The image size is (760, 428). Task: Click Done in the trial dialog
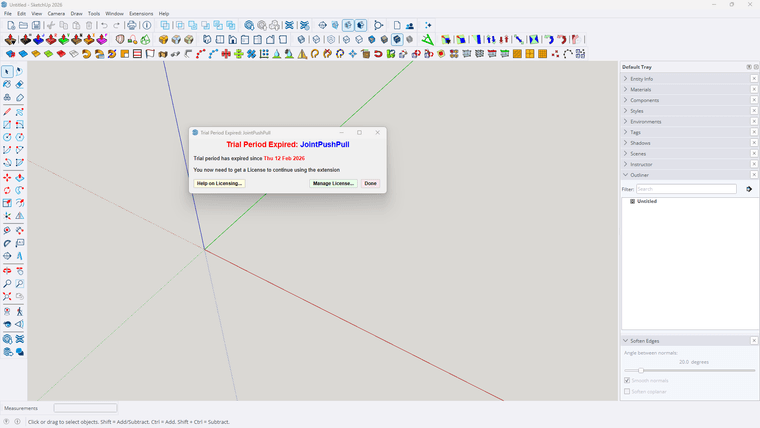(370, 183)
